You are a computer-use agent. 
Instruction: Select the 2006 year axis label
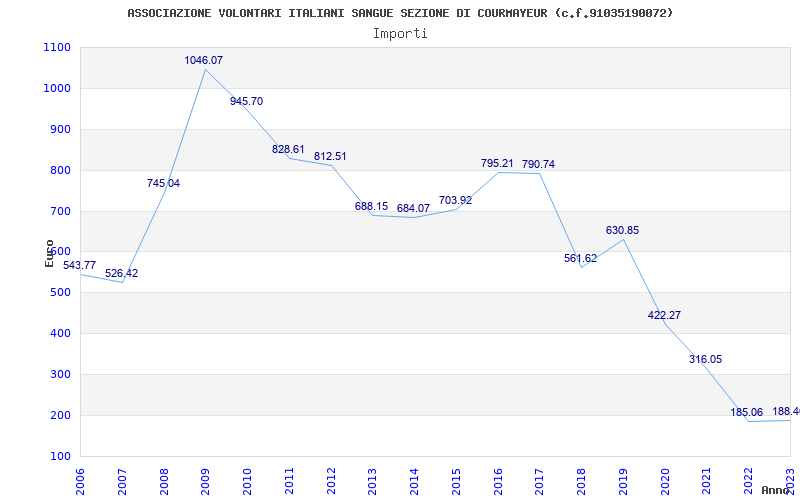pos(81,480)
